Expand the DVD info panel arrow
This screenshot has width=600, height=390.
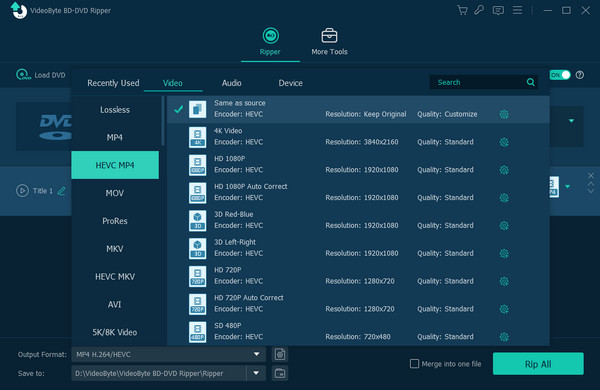point(571,121)
